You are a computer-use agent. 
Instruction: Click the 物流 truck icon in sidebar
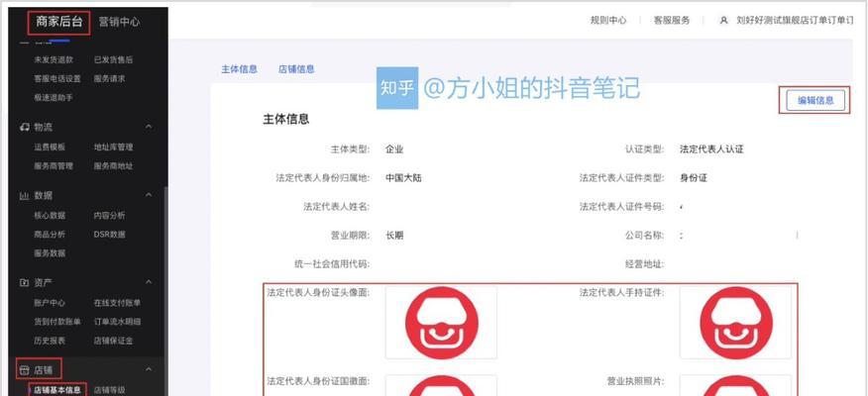coord(25,127)
